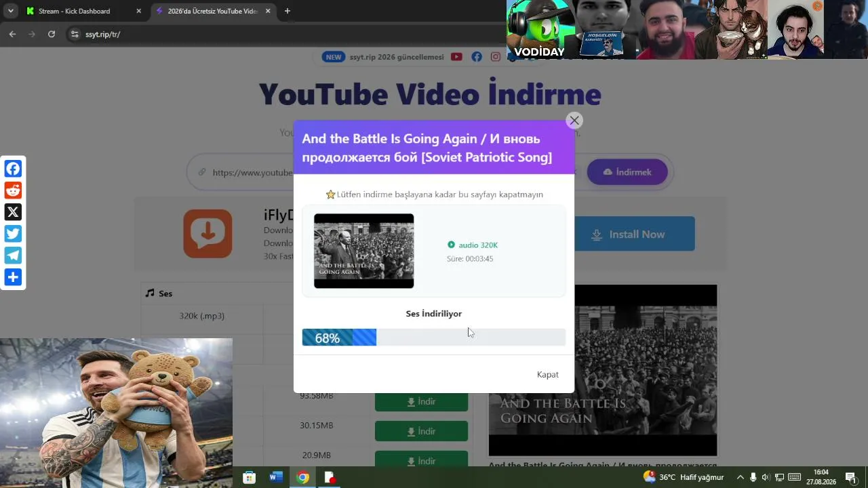This screenshot has width=868, height=488.
Task: Click the Messi teddy bear picture
Action: click(116, 413)
